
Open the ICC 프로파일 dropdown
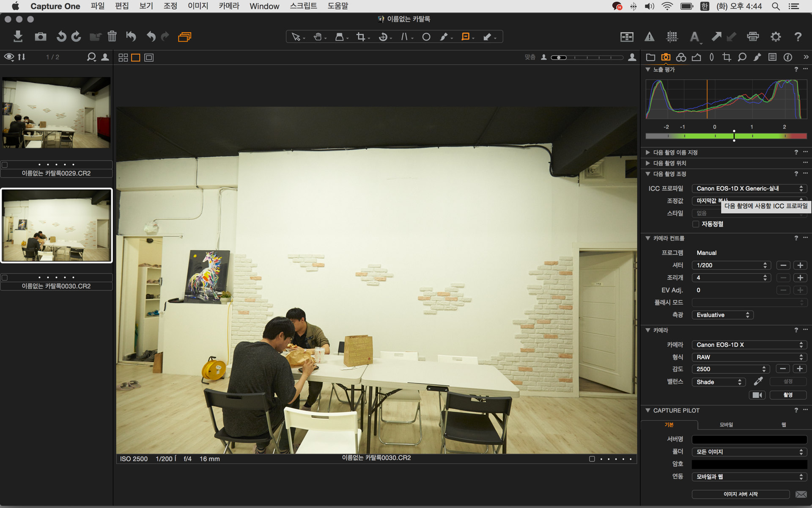[x=749, y=188]
